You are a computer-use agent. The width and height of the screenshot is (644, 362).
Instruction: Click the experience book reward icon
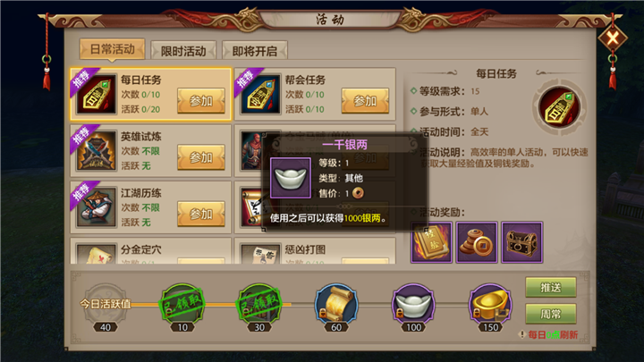tap(432, 242)
